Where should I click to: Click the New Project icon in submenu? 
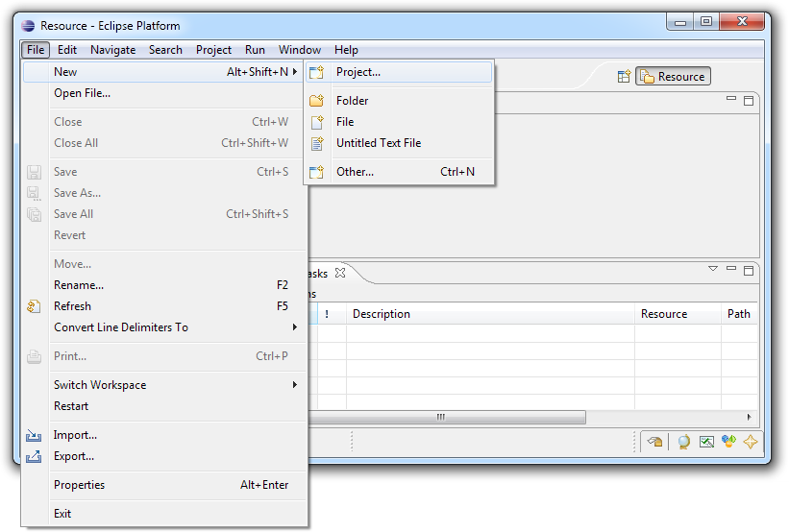tap(316, 72)
